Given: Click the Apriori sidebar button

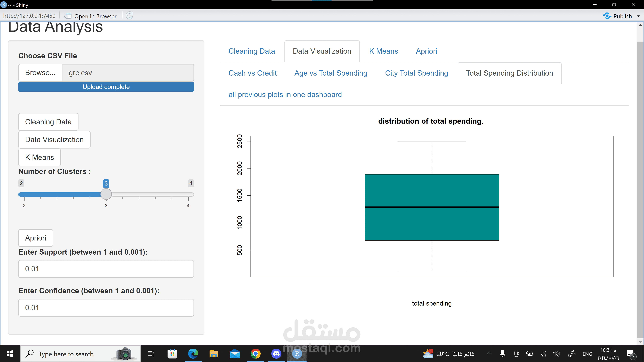Looking at the screenshot, I should tap(36, 238).
